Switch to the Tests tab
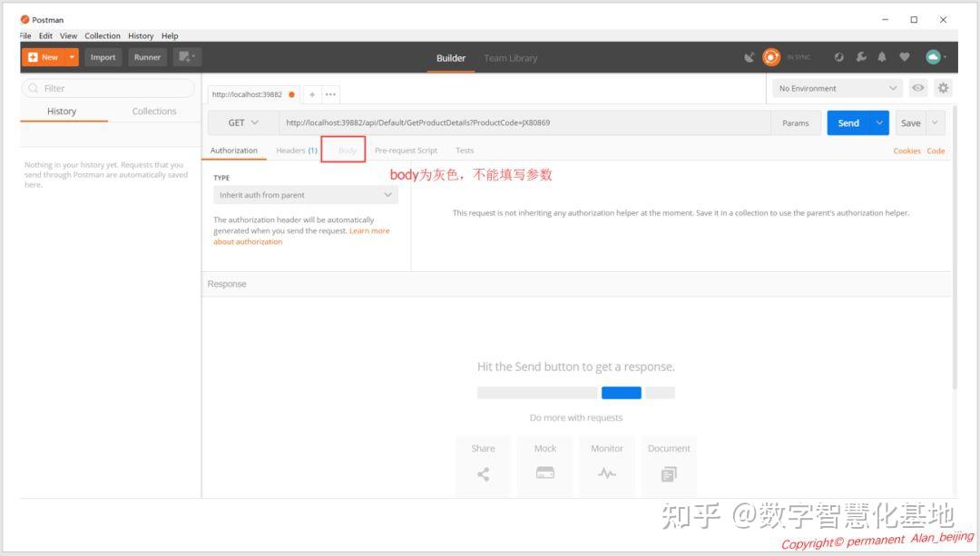The height and width of the screenshot is (556, 980). tap(465, 150)
